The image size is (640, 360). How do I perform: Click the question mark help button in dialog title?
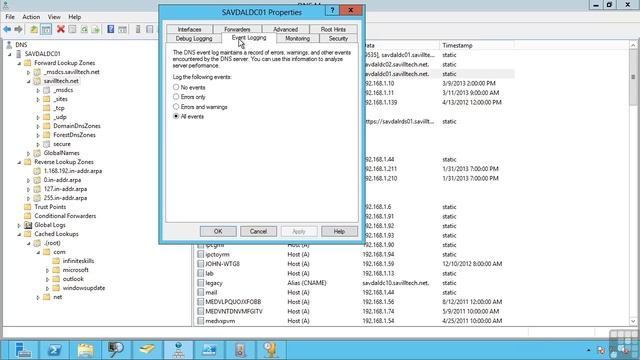[x=332, y=11]
